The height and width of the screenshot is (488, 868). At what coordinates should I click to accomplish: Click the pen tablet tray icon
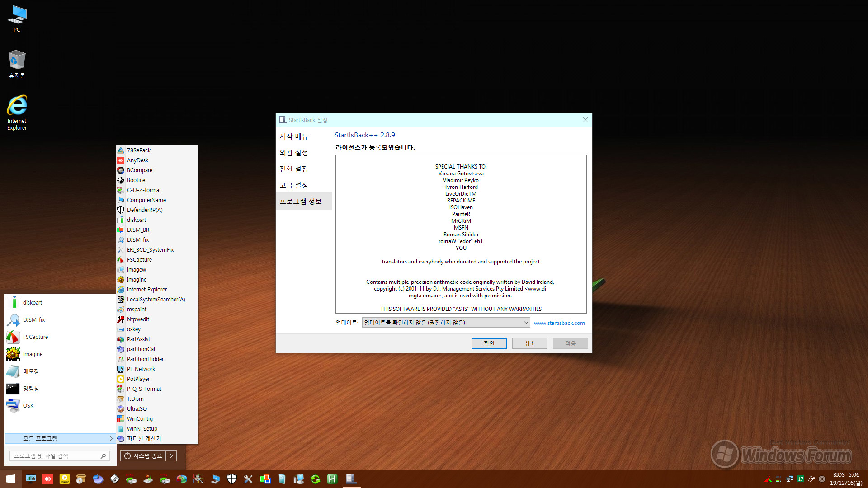point(811,479)
